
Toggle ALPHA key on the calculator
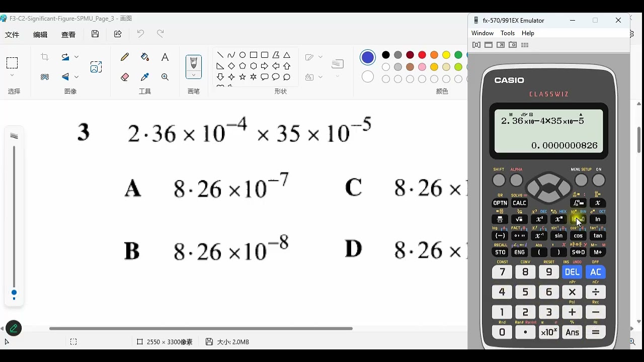click(516, 180)
